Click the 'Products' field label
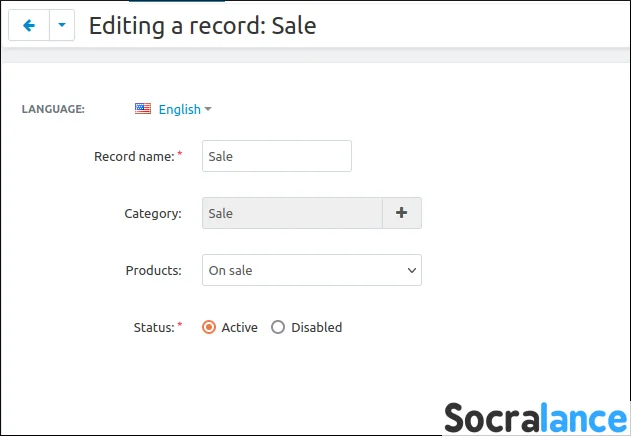631x436 pixels. click(153, 270)
